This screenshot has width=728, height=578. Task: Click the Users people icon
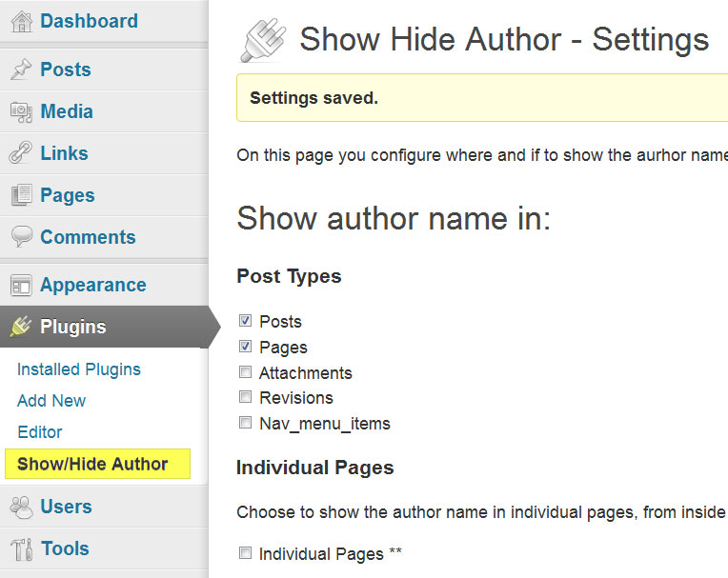pos(21,507)
